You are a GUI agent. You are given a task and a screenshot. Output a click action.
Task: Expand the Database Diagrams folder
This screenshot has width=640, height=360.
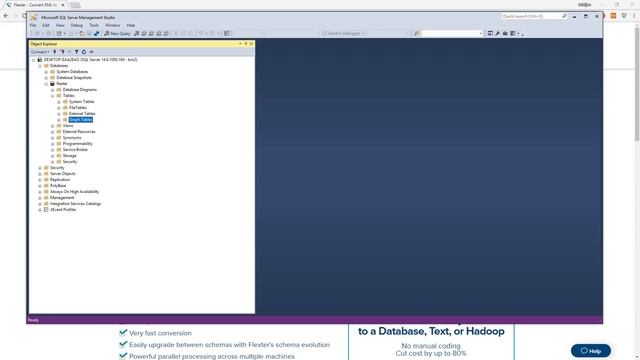[53, 90]
